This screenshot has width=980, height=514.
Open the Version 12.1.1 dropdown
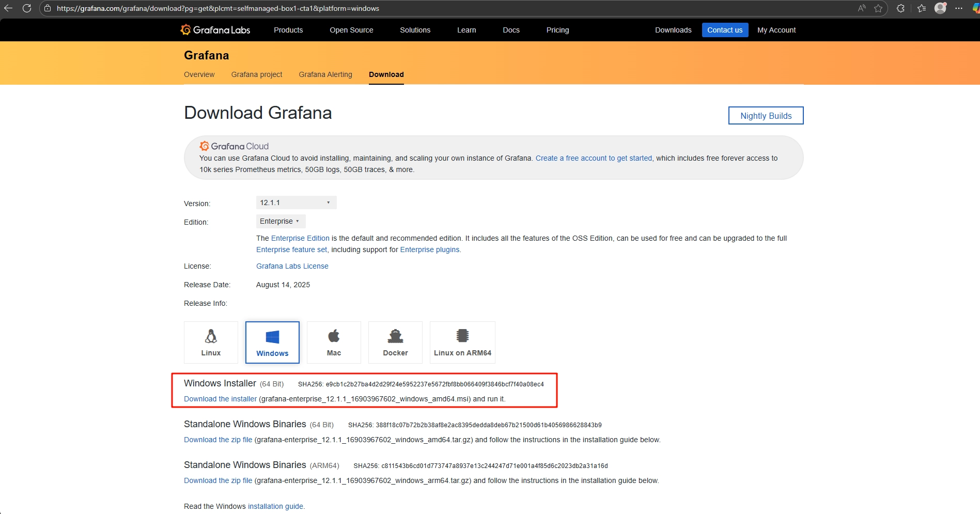point(296,203)
